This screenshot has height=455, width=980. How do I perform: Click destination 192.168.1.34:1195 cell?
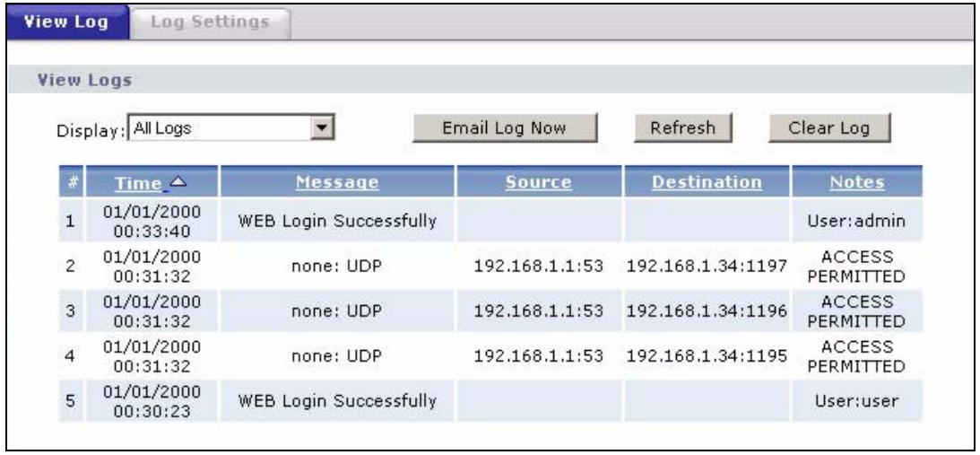(707, 355)
